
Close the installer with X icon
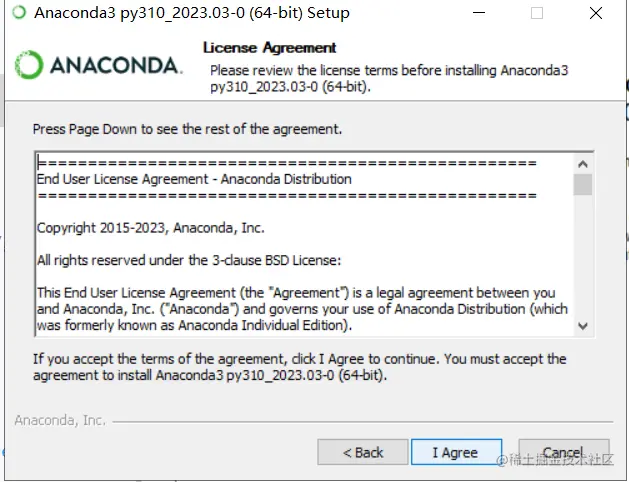tap(596, 13)
